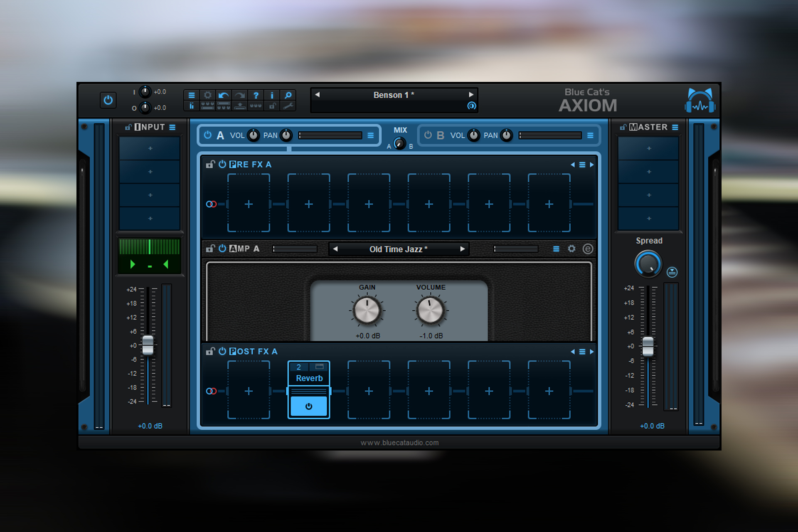
Task: Click the Input level fader handle
Action: 148,345
